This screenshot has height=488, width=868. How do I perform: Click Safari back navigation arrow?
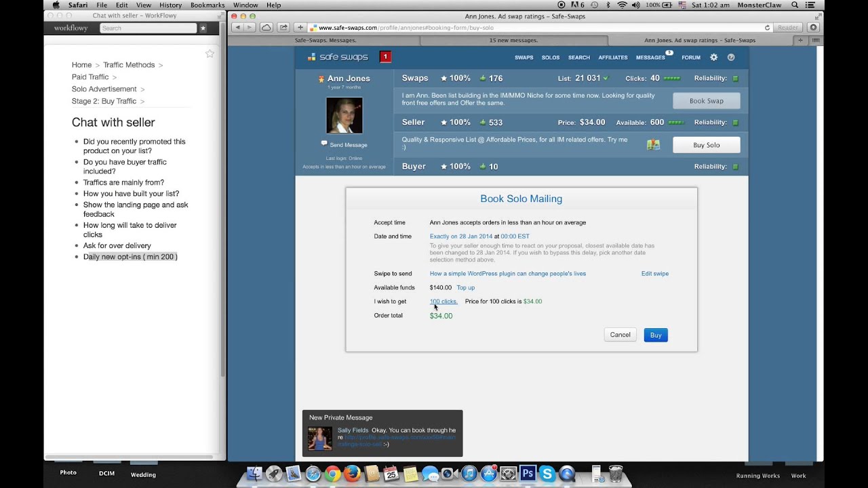pos(237,28)
